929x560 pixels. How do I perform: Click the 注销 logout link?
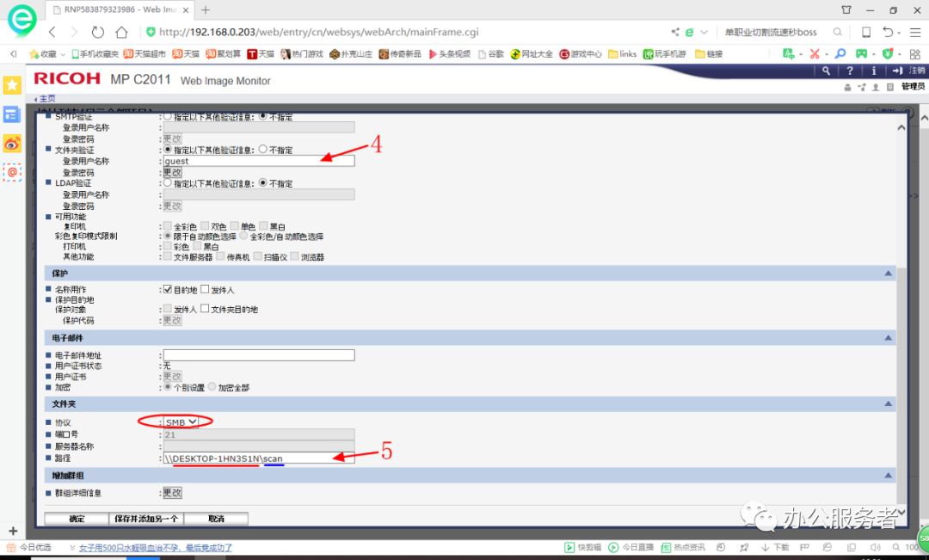[909, 71]
